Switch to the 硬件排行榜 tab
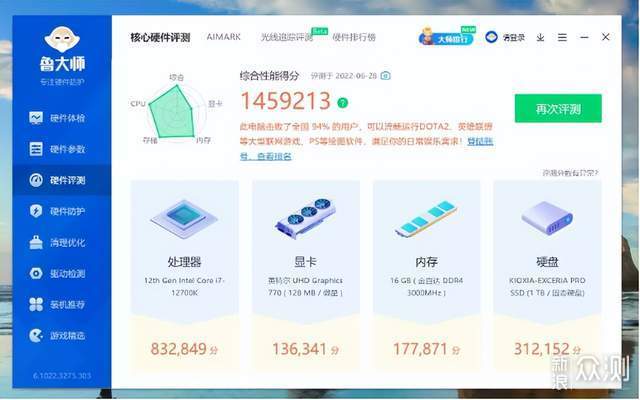Viewport: 640px width, 400px height. (x=354, y=38)
